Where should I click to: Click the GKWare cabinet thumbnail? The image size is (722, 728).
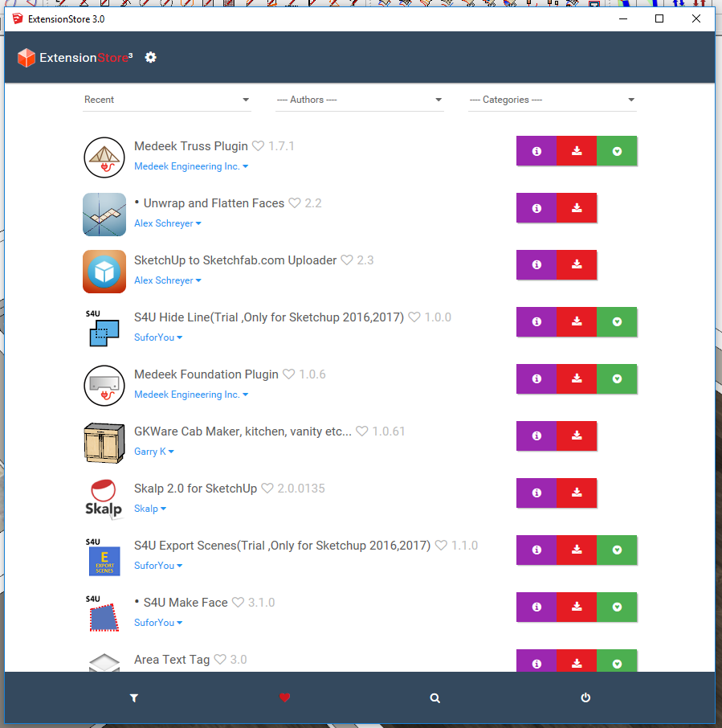tap(104, 443)
